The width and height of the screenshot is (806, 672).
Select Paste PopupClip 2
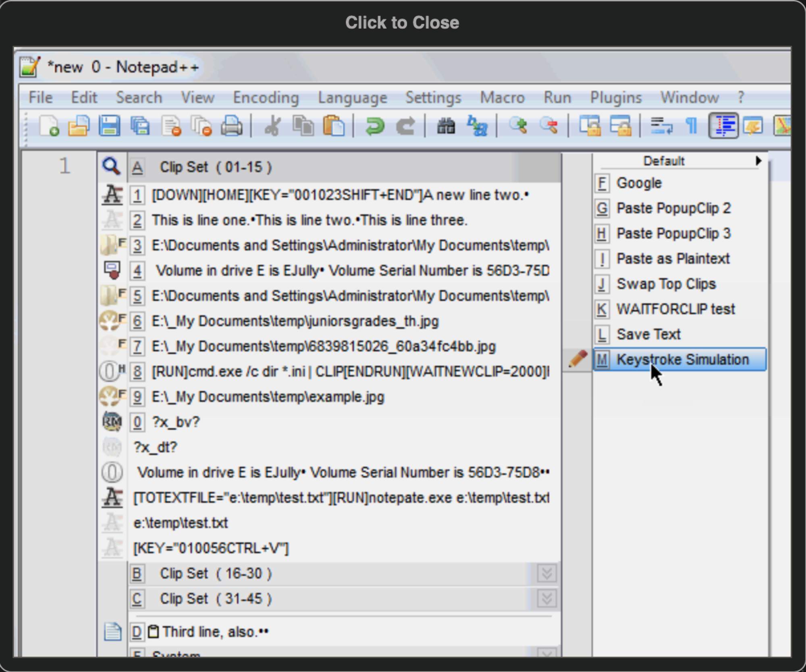click(x=680, y=208)
